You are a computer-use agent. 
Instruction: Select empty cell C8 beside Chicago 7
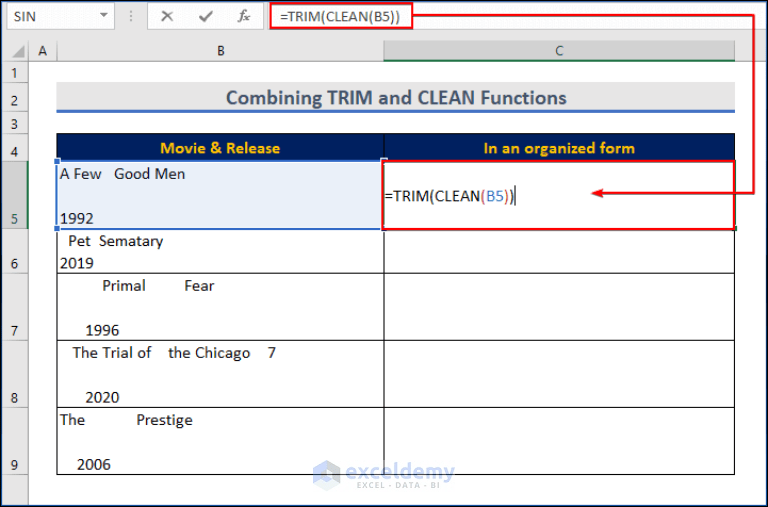[x=559, y=374]
